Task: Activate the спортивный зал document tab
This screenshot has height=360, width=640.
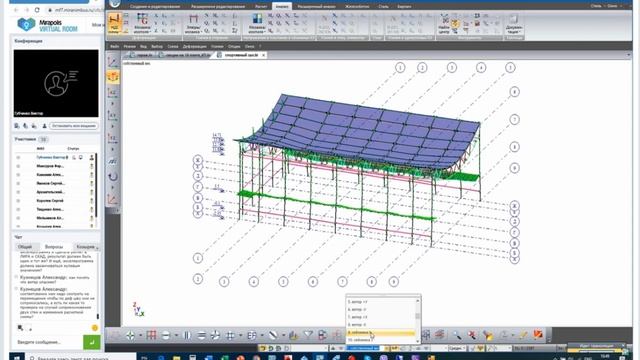Action: tap(241, 55)
